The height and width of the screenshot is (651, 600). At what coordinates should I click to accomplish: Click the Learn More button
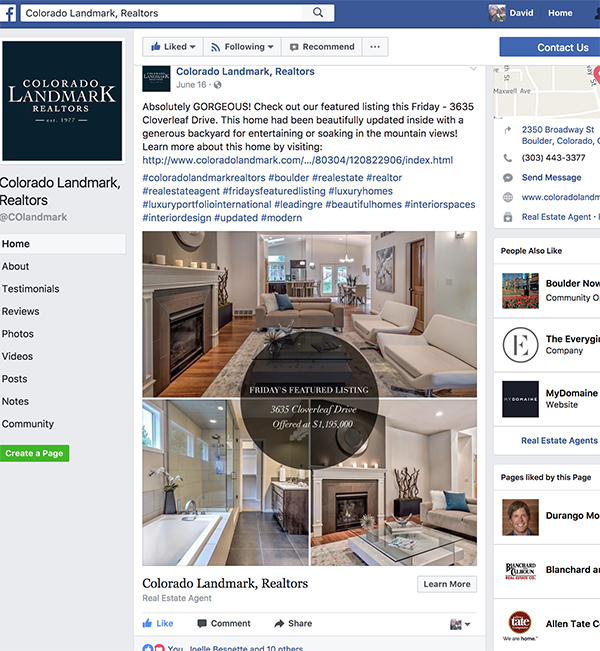447,584
